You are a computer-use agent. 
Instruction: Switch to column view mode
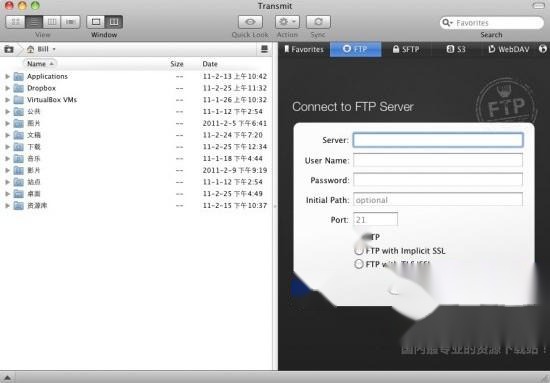[x=52, y=22]
